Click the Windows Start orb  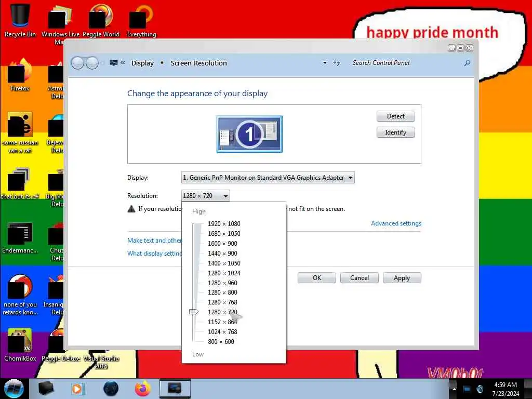[14, 389]
